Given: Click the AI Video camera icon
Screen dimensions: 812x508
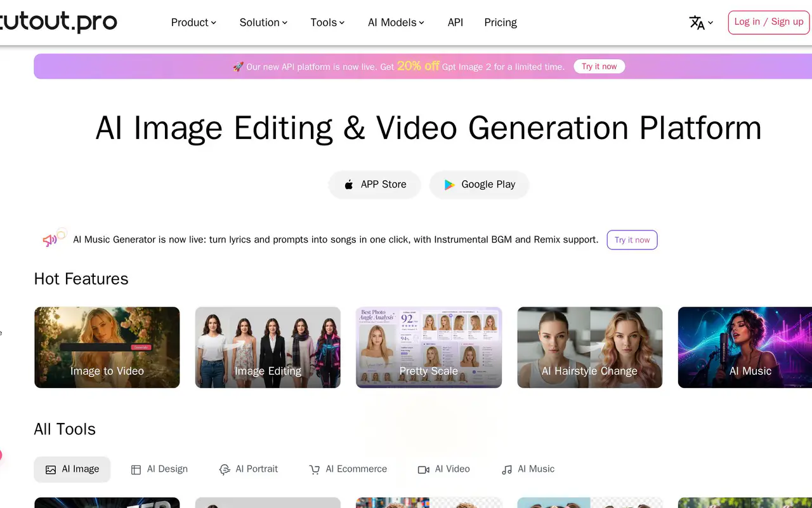Looking at the screenshot, I should (x=424, y=470).
